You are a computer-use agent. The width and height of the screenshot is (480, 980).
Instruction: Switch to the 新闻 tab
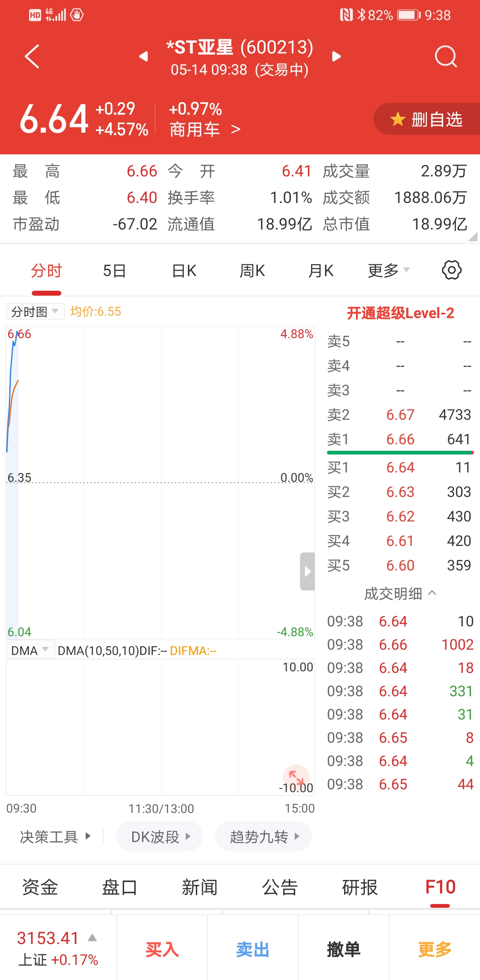[x=200, y=887]
